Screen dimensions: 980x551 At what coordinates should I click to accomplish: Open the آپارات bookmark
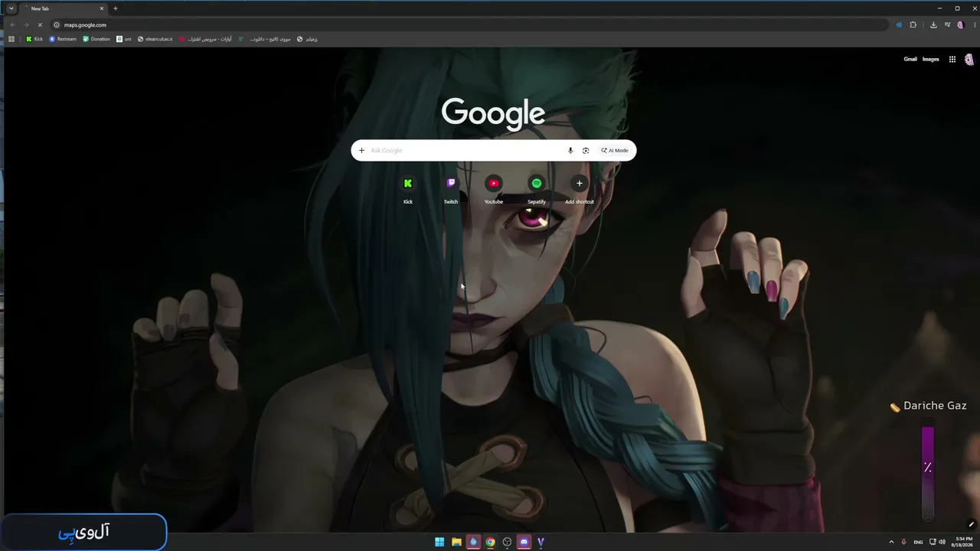(205, 39)
